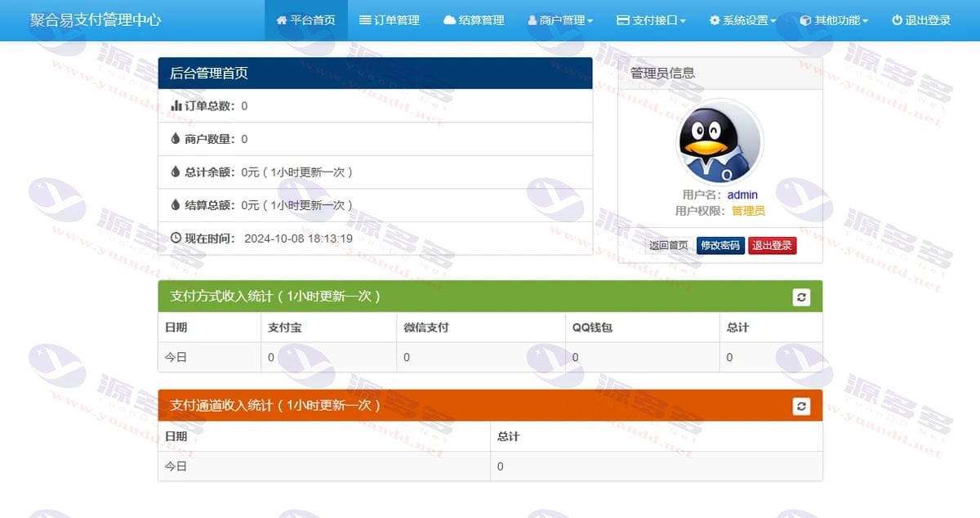Screen dimensions: 980x518
Task: Click the 后台管理首页 panel header
Action: point(375,73)
